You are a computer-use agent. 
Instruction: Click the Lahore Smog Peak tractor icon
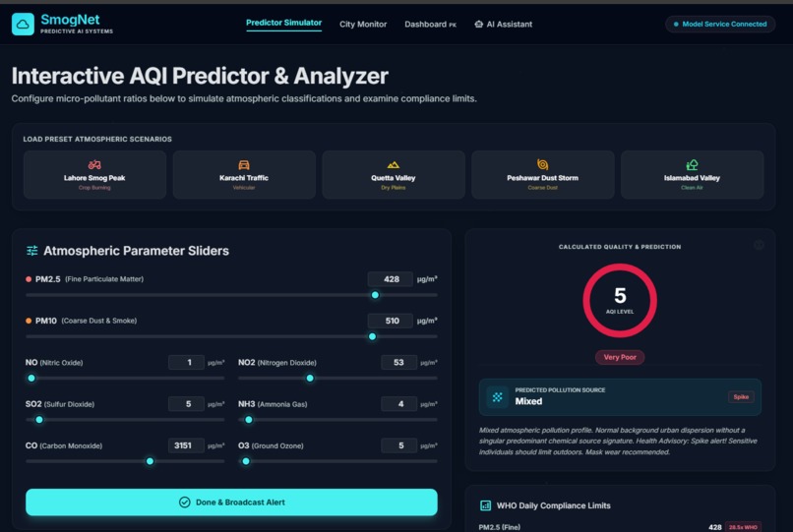(94, 164)
